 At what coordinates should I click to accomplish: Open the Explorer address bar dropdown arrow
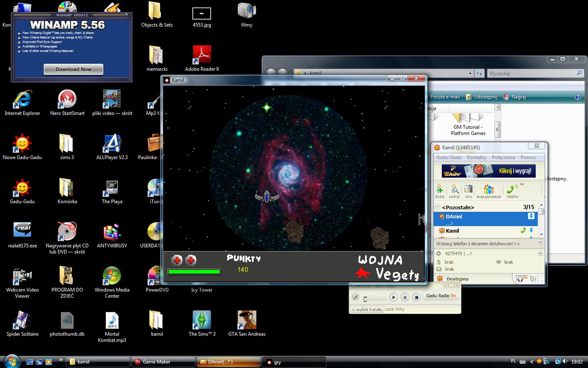click(470, 74)
